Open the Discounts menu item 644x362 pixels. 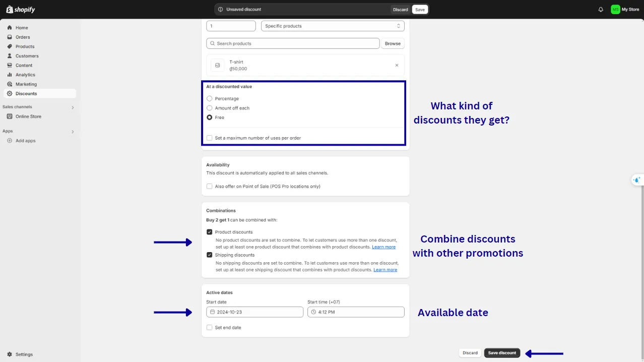tap(39, 94)
